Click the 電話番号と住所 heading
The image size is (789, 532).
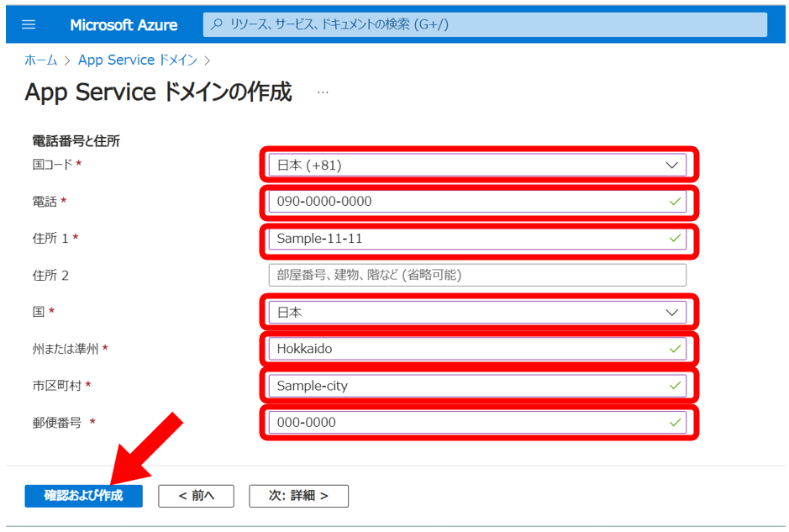(x=76, y=141)
